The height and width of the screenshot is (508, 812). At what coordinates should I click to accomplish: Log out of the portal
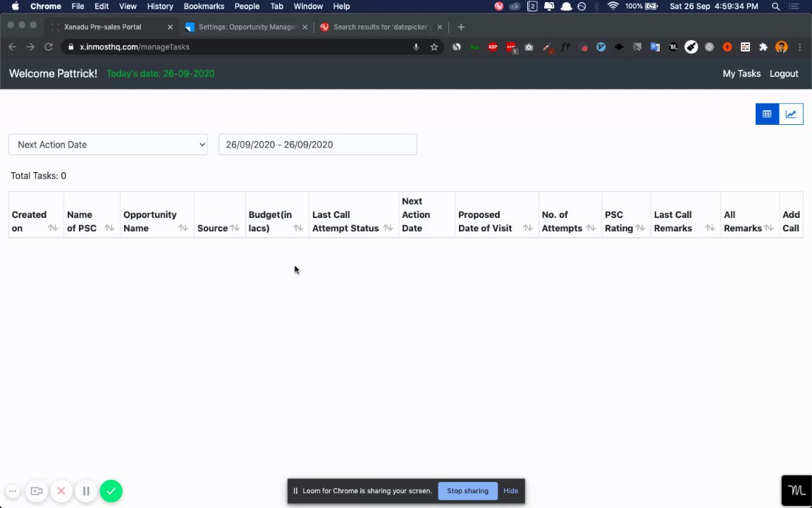click(x=784, y=73)
